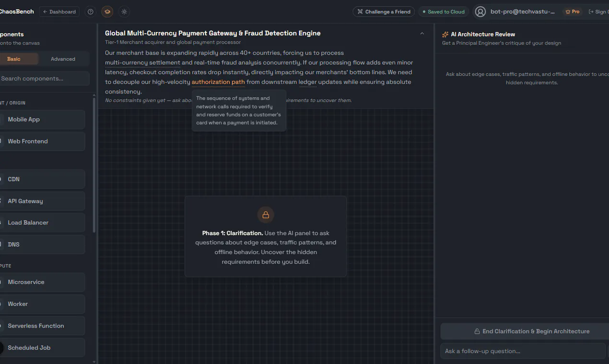The width and height of the screenshot is (609, 364).
Task: Click the AI Architecture Review sparkle icon
Action: pos(445,34)
